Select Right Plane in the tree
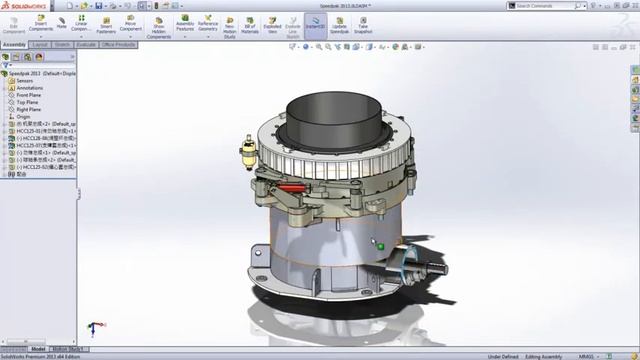This screenshot has width=640, height=360. 29,109
